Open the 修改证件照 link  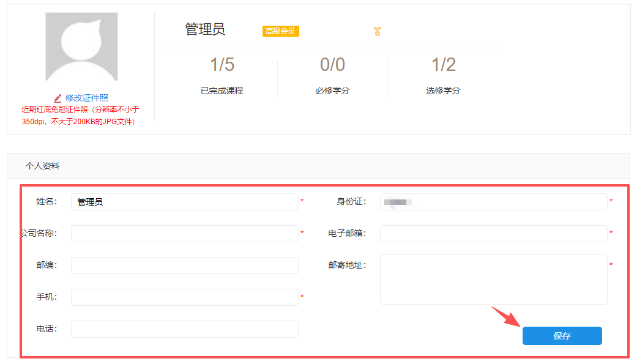click(86, 98)
